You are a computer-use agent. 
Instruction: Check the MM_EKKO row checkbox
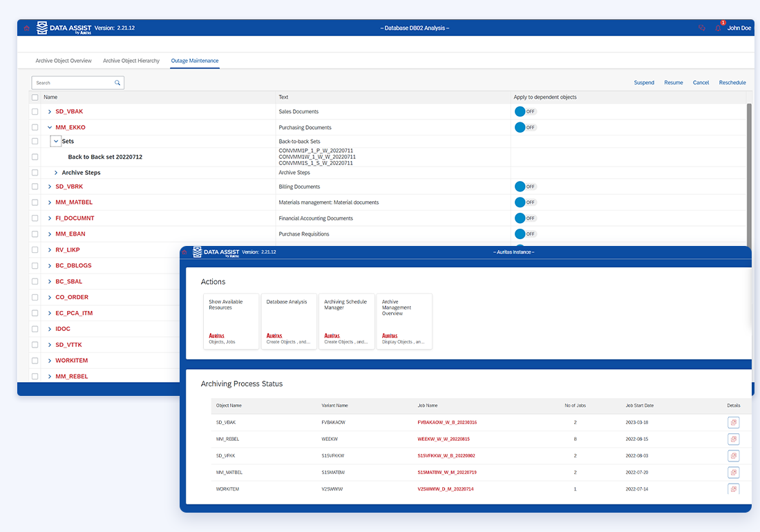coord(35,127)
